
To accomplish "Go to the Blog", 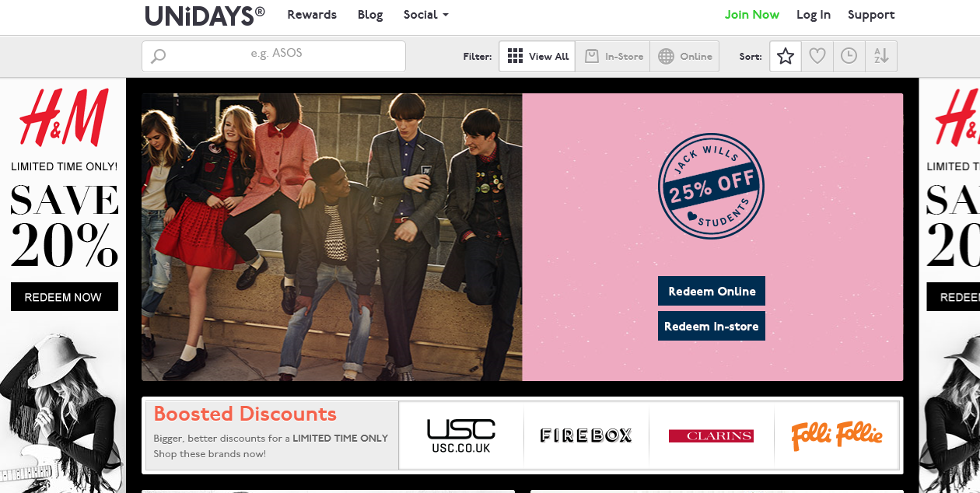I will (x=370, y=15).
